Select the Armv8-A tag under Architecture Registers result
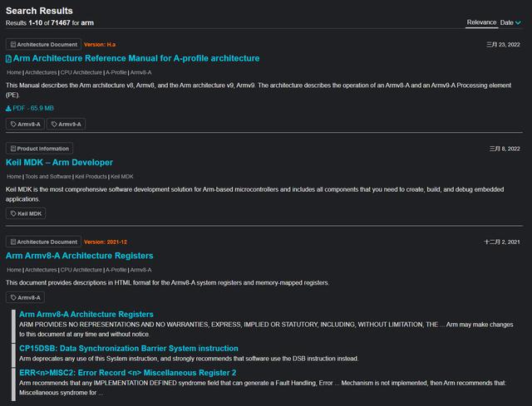 tap(25, 297)
